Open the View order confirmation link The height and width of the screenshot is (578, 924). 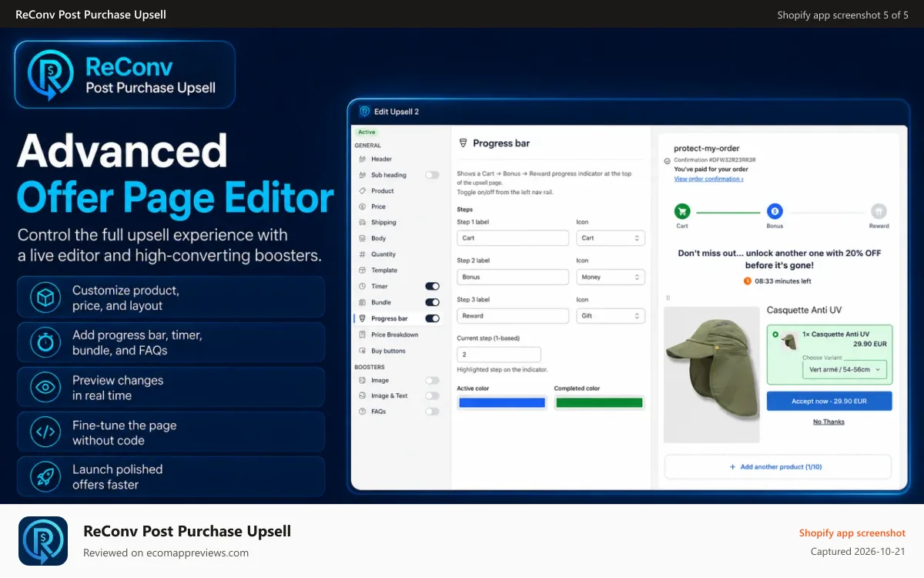pyautogui.click(x=708, y=179)
